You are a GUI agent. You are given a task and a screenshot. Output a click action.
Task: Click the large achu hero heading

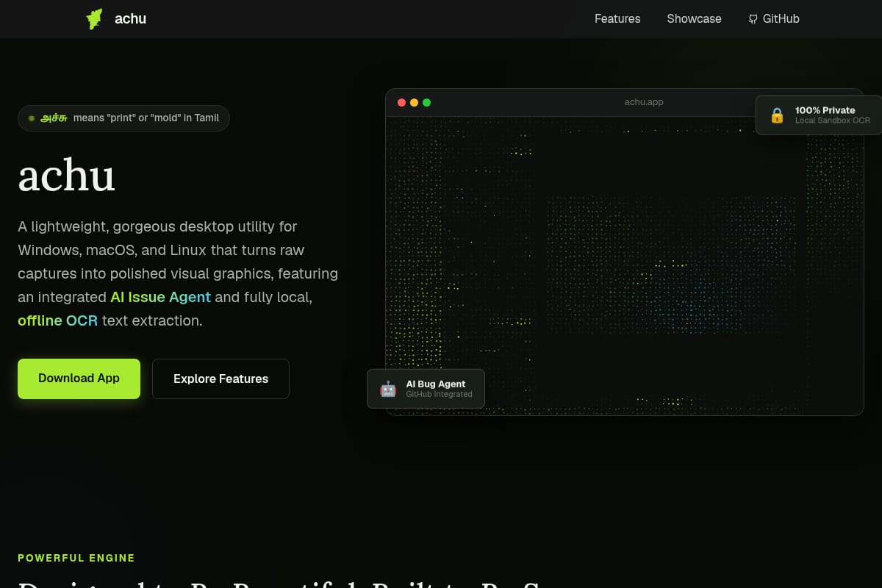[67, 176]
